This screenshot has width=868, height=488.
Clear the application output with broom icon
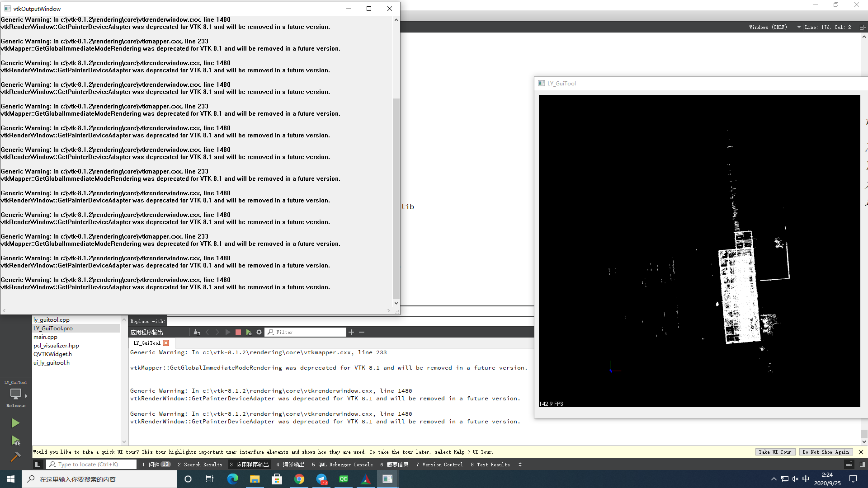tap(196, 332)
